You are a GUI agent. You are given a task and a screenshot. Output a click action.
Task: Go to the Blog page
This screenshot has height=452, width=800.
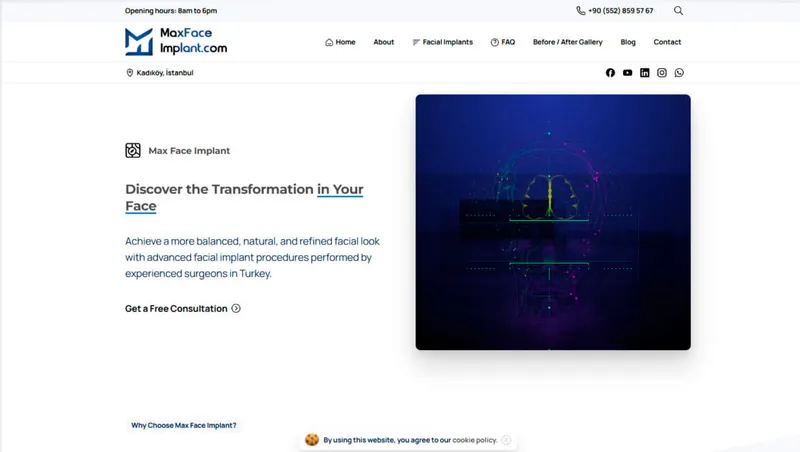click(x=628, y=42)
